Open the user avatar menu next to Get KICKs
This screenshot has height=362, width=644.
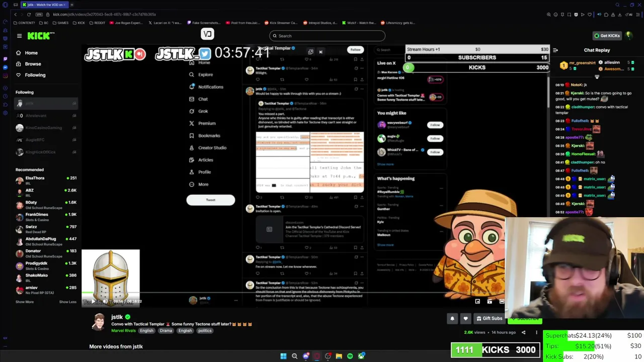pyautogui.click(x=629, y=36)
